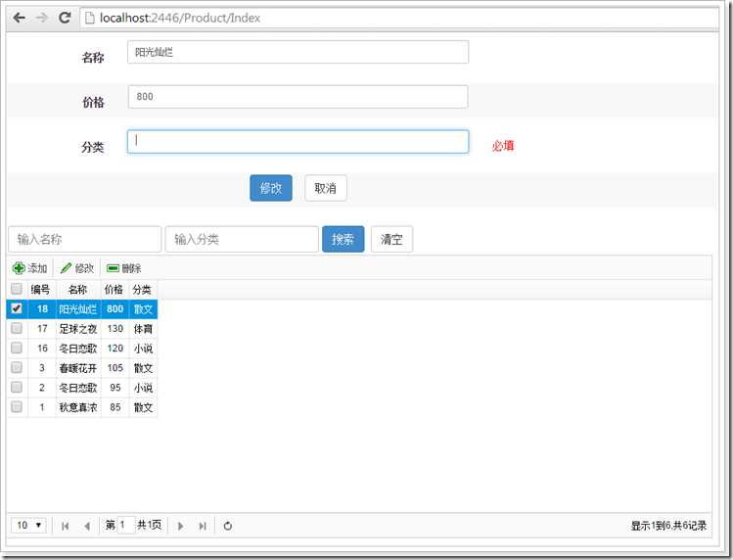Go to the next page
The width and height of the screenshot is (733, 560).
(180, 526)
